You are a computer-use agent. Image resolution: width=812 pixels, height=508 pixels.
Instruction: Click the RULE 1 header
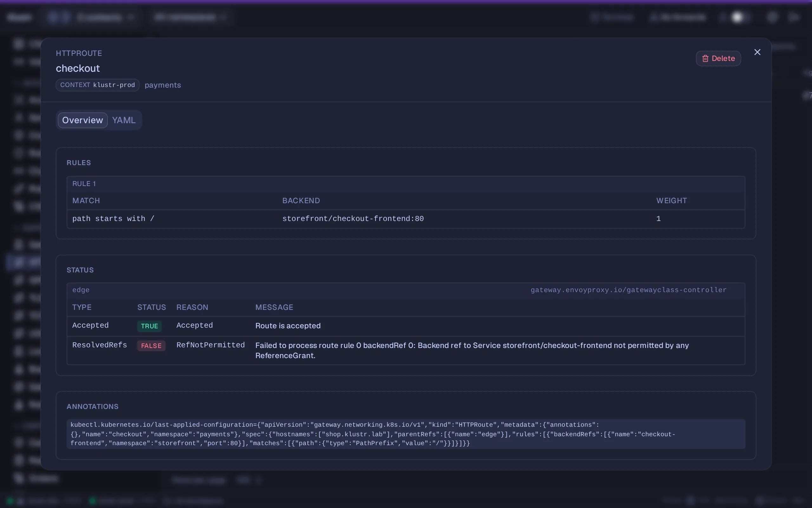point(406,184)
